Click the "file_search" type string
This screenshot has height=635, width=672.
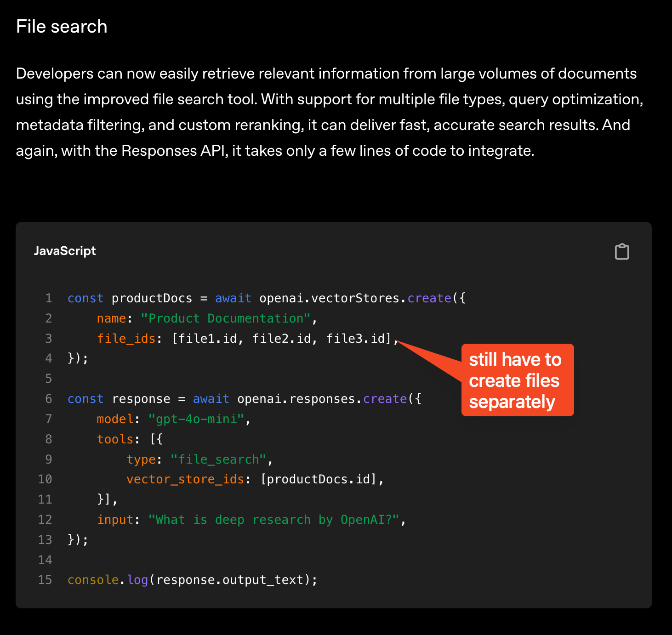pyautogui.click(x=218, y=459)
